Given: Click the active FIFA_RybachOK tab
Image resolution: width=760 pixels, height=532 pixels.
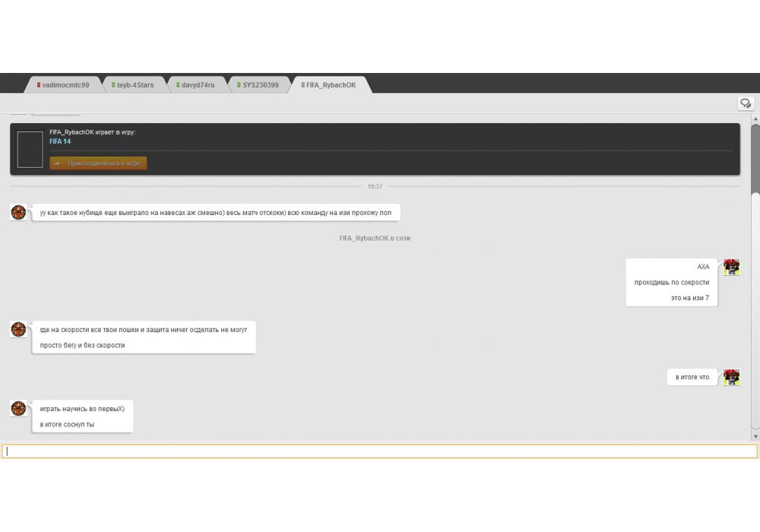Looking at the screenshot, I should pyautogui.click(x=331, y=85).
